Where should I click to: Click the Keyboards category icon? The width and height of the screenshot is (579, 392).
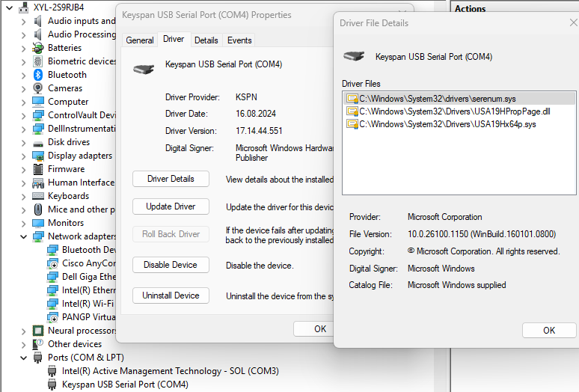(x=37, y=196)
